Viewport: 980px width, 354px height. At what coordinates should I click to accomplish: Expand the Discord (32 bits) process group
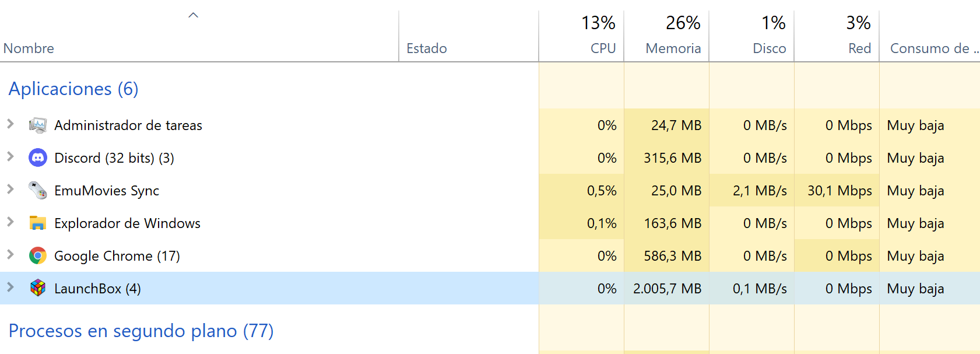point(10,156)
